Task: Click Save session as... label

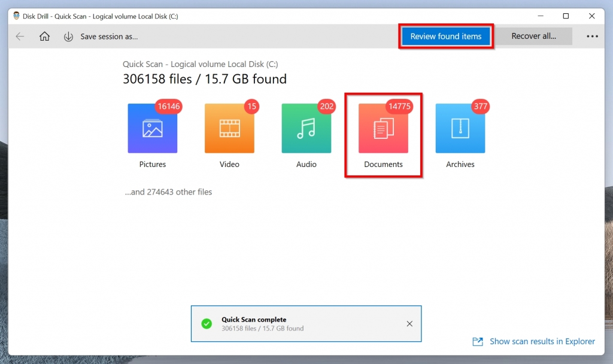Action: pos(109,37)
